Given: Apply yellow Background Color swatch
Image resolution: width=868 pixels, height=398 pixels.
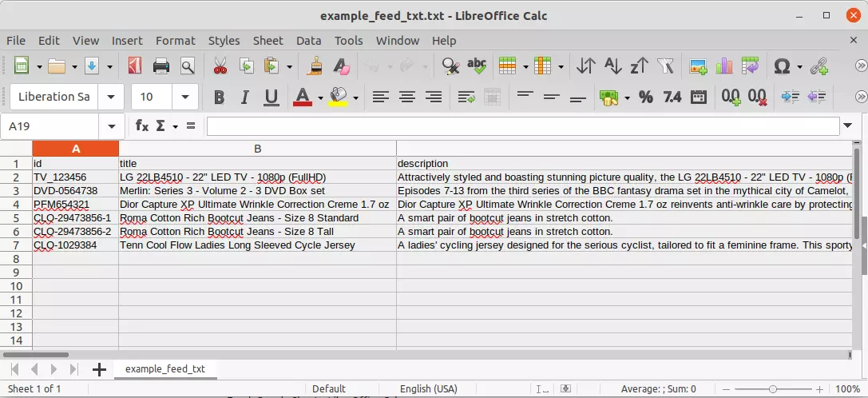Looking at the screenshot, I should pyautogui.click(x=339, y=97).
